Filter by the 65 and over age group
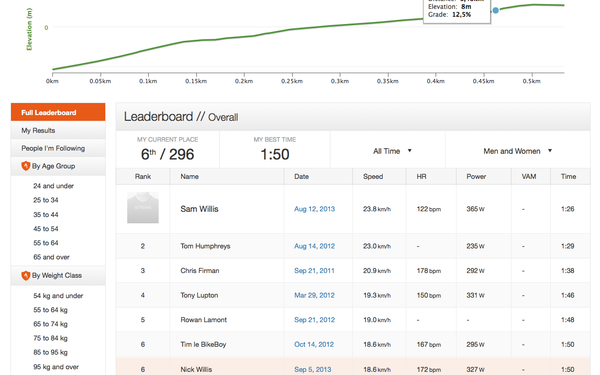 pos(51,257)
